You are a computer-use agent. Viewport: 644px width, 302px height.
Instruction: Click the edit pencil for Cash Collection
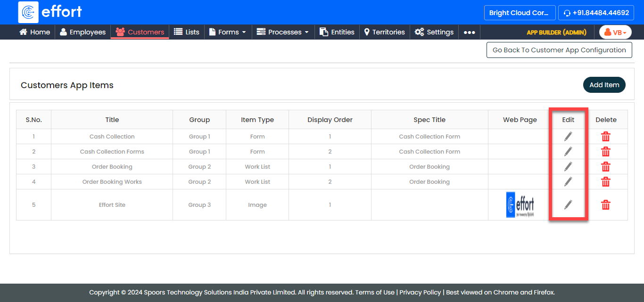point(568,137)
